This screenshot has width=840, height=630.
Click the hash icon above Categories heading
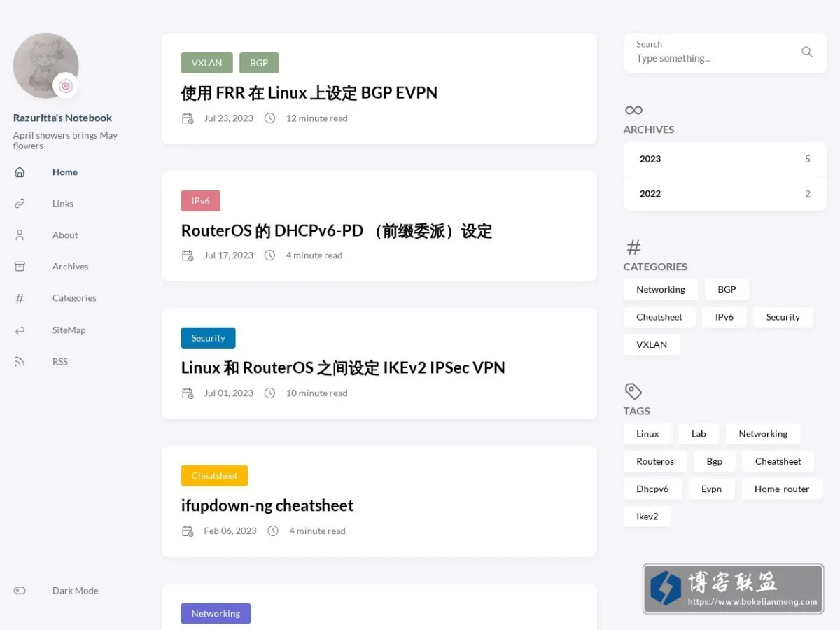pos(633,247)
